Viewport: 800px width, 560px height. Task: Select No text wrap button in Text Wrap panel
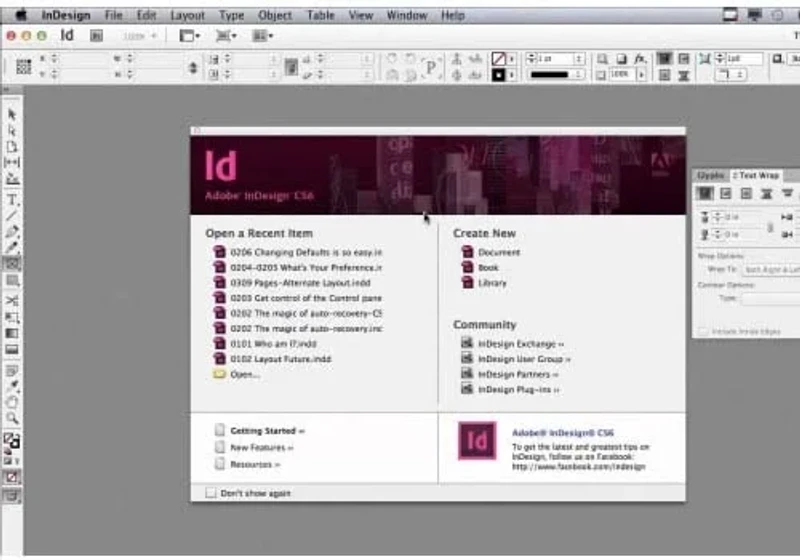click(x=705, y=193)
